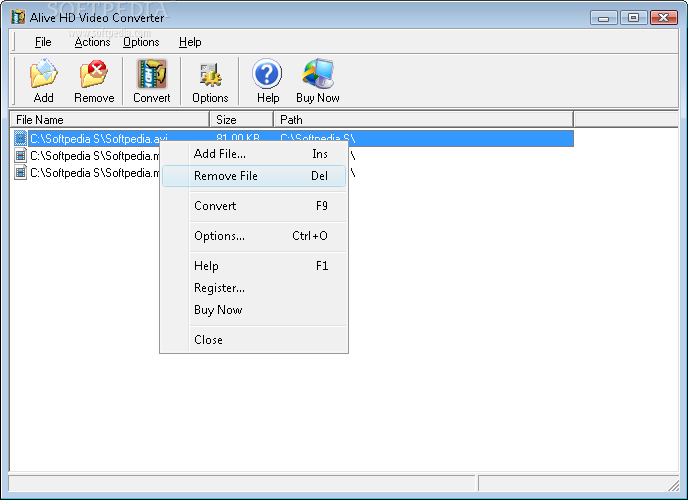Click the film icon of the third file row
Viewport: 688px width, 500px height.
tap(20, 172)
